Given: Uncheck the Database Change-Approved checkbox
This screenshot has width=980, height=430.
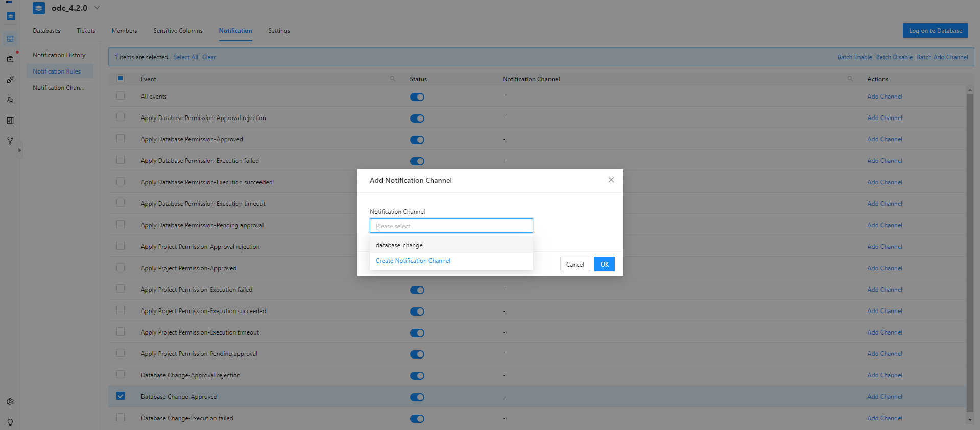Looking at the screenshot, I should coord(121,396).
